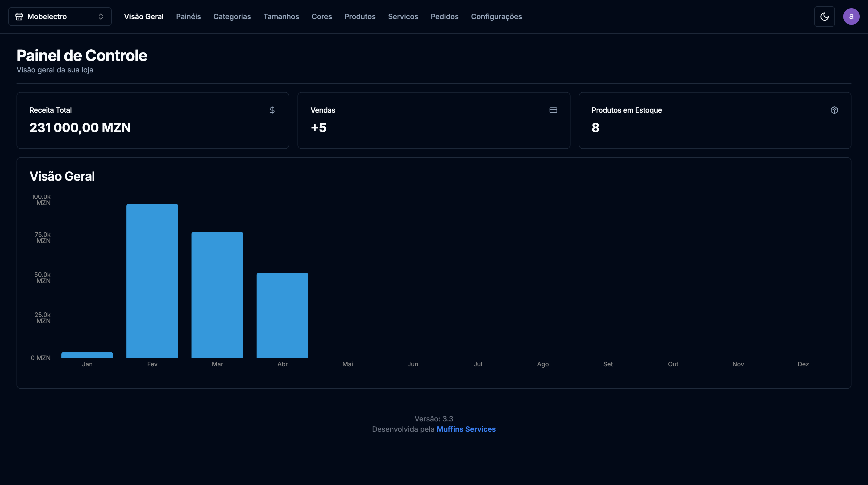Go to the Painéis tab
The image size is (868, 485).
click(188, 17)
